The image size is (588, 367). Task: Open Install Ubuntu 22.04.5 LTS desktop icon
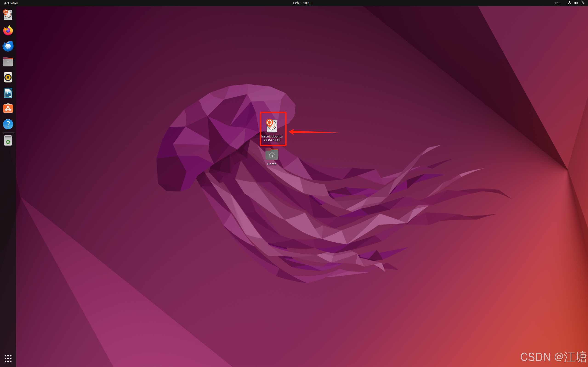coord(272,126)
